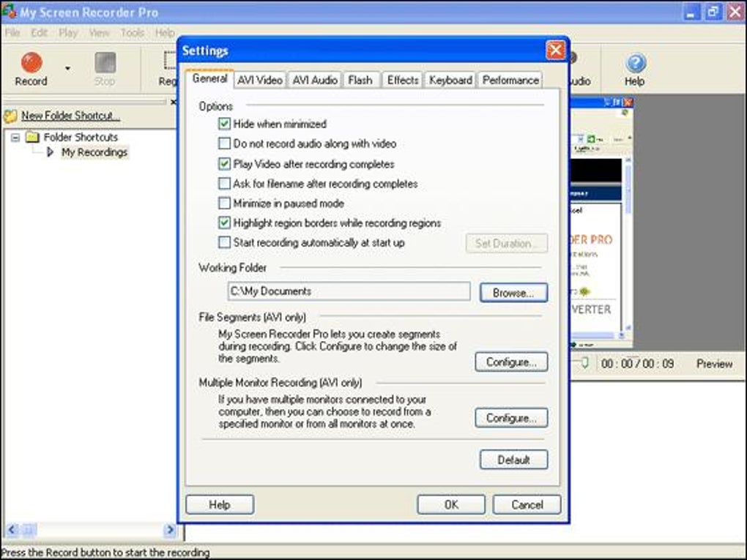Select My Recordings in the tree
The image size is (747, 560).
tap(94, 152)
